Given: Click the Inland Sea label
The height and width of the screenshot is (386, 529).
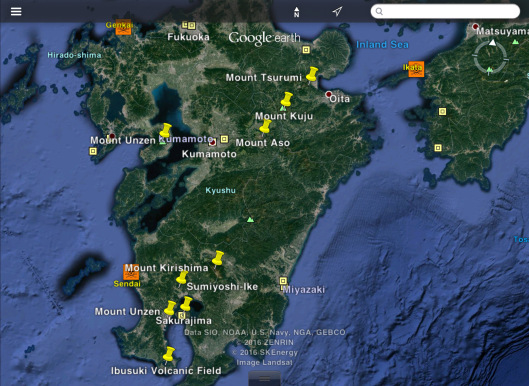Looking at the screenshot, I should pos(382,45).
